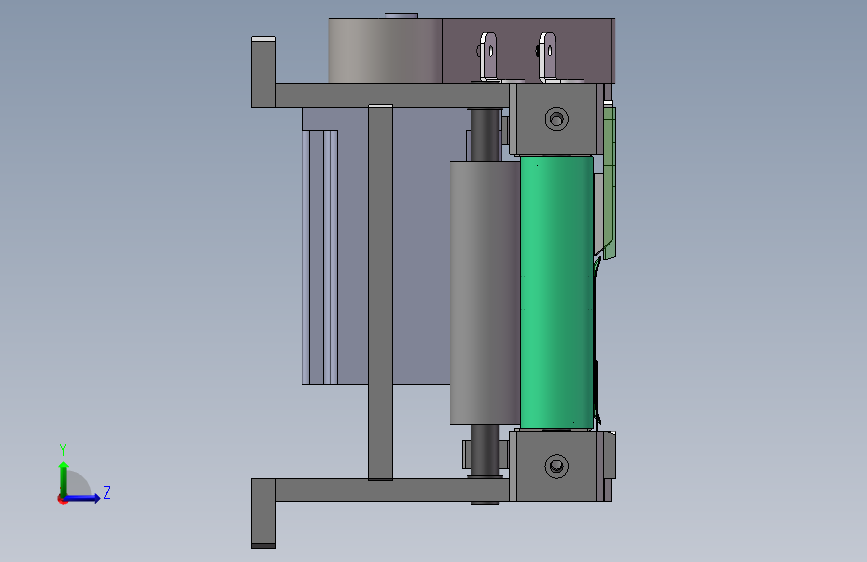The image size is (867, 562).
Task: Select the upper black shaft above the gray roller
Action: click(x=485, y=135)
